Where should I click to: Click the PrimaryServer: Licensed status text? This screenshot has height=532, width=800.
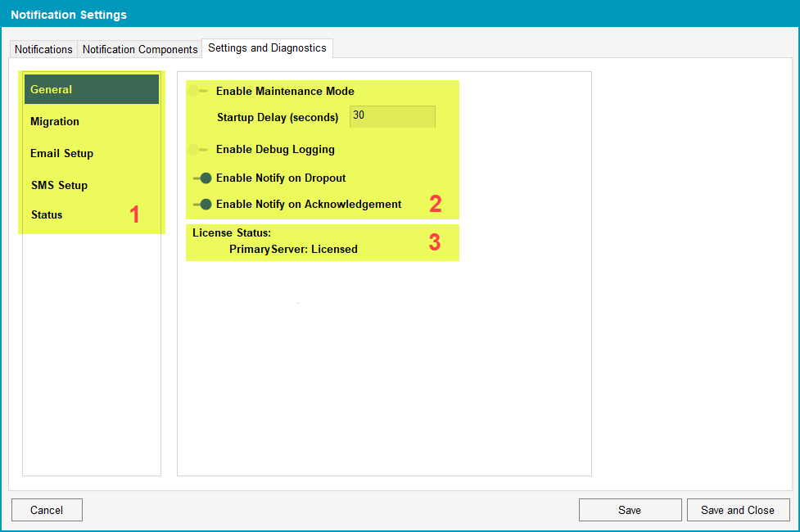click(x=293, y=249)
